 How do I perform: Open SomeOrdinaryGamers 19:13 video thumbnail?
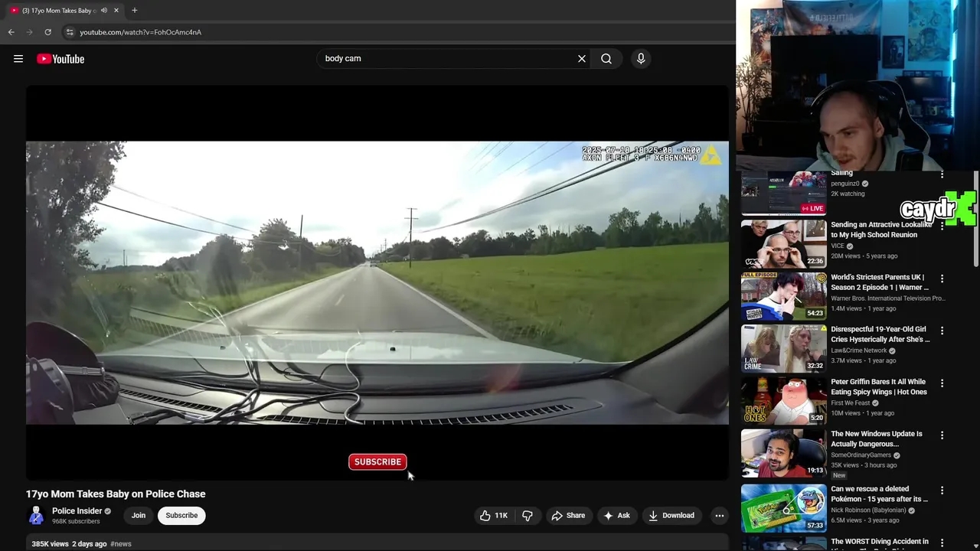click(x=784, y=452)
